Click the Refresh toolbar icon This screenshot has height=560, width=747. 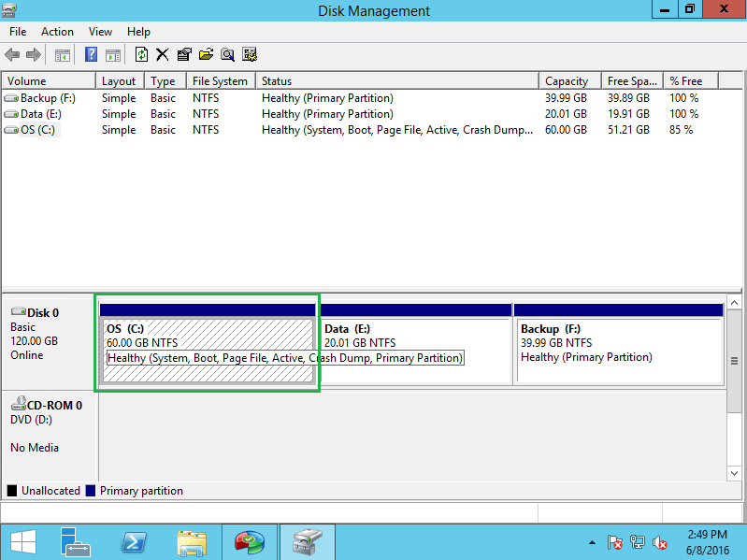141,54
